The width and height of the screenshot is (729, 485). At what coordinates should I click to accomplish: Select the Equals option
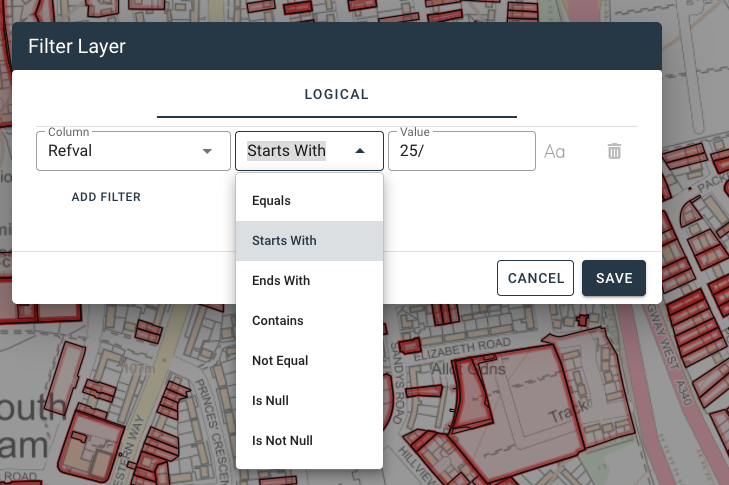(x=271, y=201)
